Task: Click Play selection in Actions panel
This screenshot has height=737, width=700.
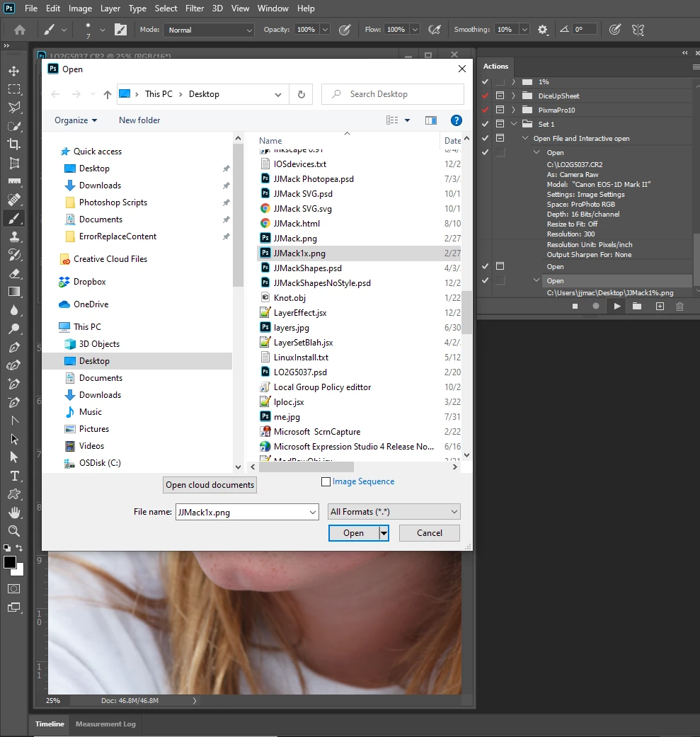Action: [617, 307]
